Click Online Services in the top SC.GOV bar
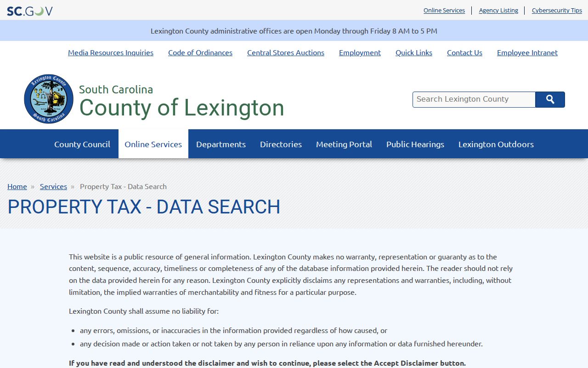Image resolution: width=588 pixels, height=368 pixels. point(444,10)
